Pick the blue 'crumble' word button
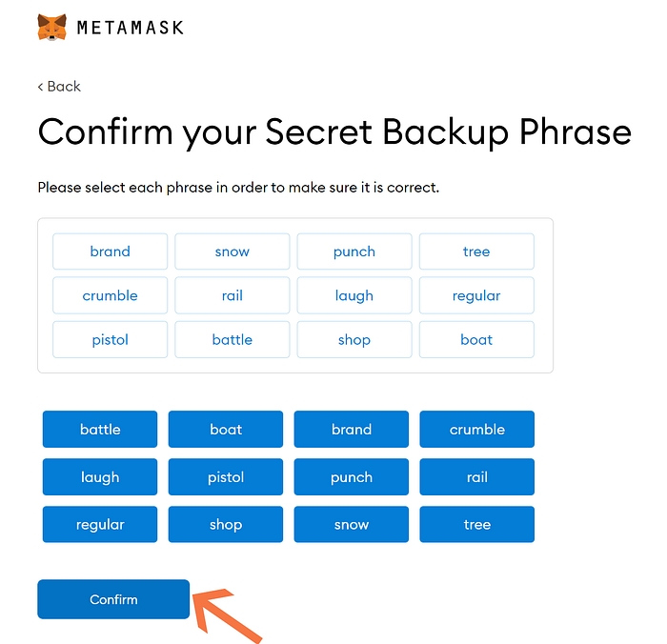667x644 pixels. 476,429
